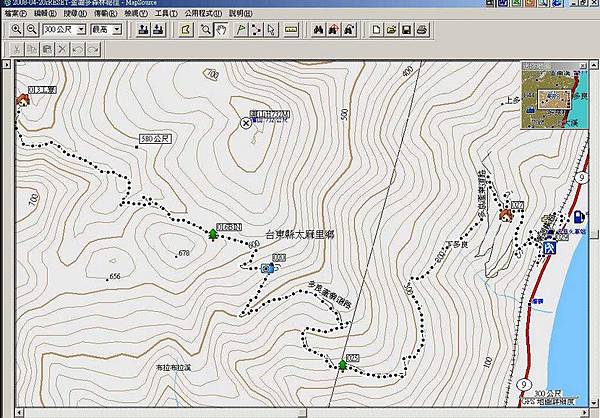Viewport: 600px width, 418px height.
Task: Open the 檔案 (File) menu
Action: pos(17,14)
